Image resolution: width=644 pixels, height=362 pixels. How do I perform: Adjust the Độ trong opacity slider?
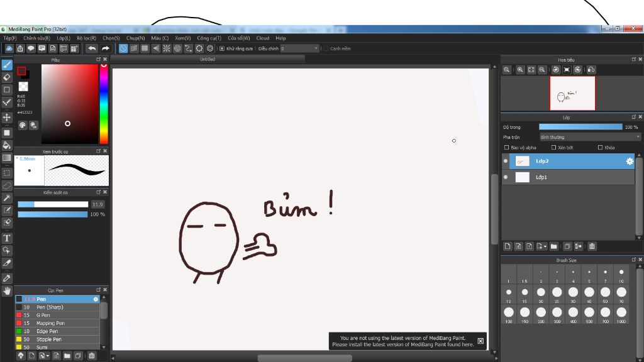point(580,127)
